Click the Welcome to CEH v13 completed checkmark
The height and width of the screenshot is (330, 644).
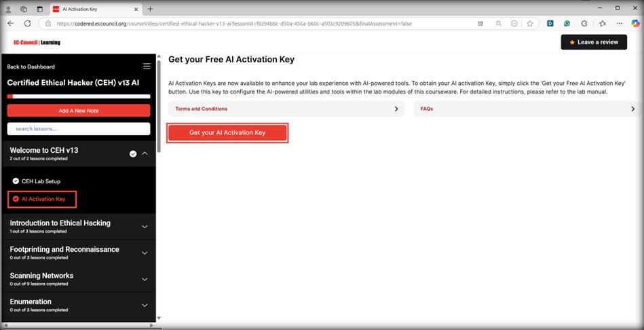tap(133, 153)
